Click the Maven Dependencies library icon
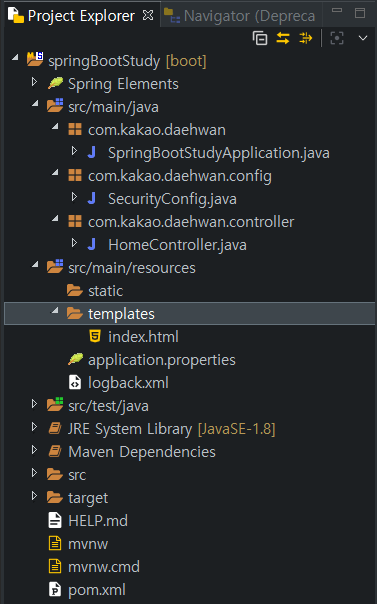Viewport: 377px width, 604px height. click(55, 451)
